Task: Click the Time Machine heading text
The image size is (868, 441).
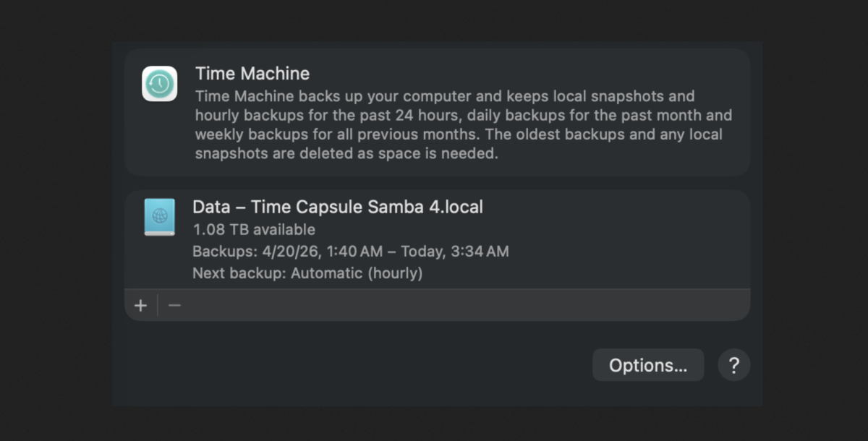Action: (252, 74)
